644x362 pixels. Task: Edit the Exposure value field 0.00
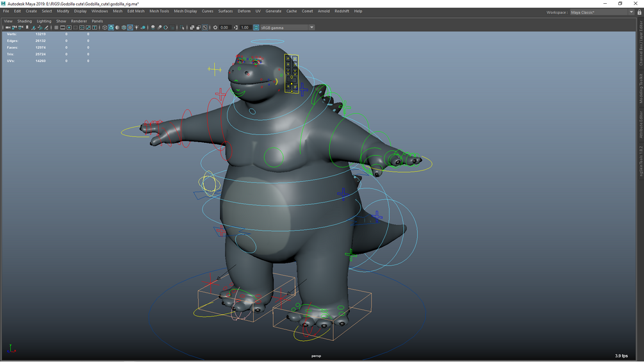(225, 28)
